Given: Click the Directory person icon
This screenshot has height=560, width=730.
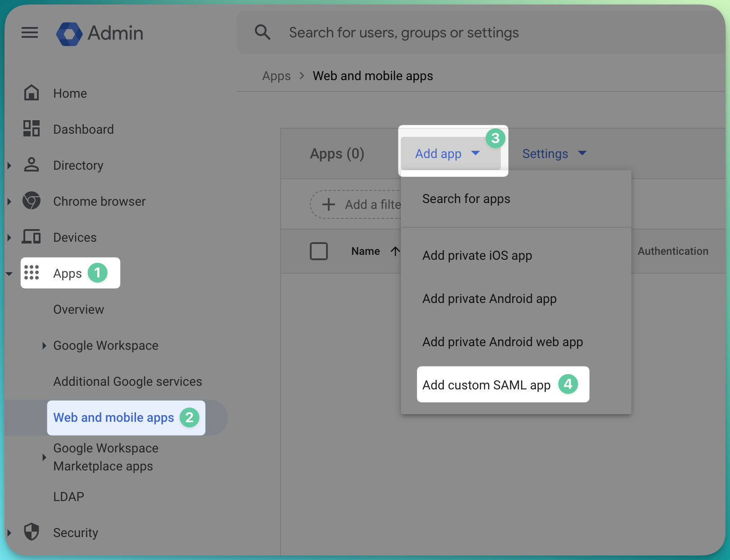Looking at the screenshot, I should pyautogui.click(x=32, y=165).
